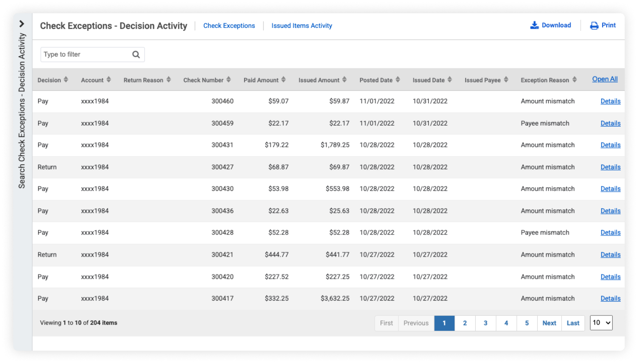Screen dimensions: 638x364
Task: Collapse the Search Check Exceptions sidebar
Action: tap(21, 24)
